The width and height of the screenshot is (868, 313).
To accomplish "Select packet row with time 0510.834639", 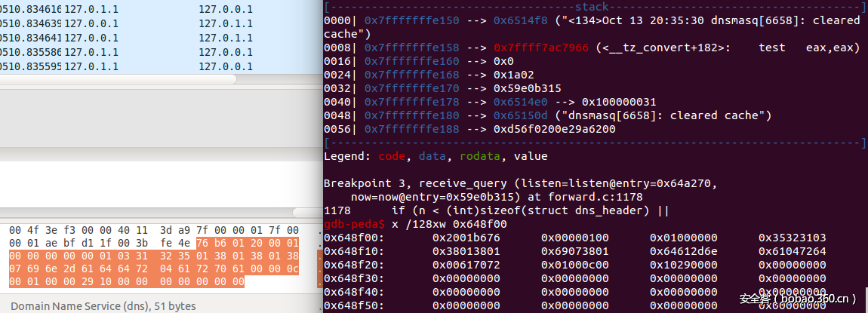I will pyautogui.click(x=161, y=24).
